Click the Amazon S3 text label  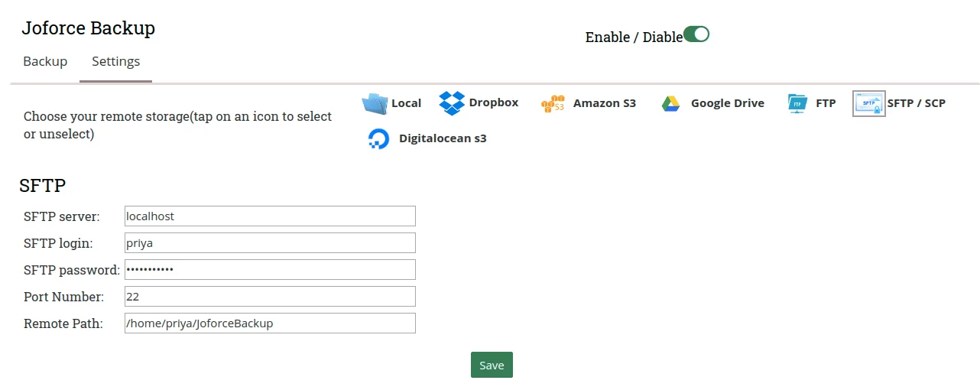[x=605, y=103]
